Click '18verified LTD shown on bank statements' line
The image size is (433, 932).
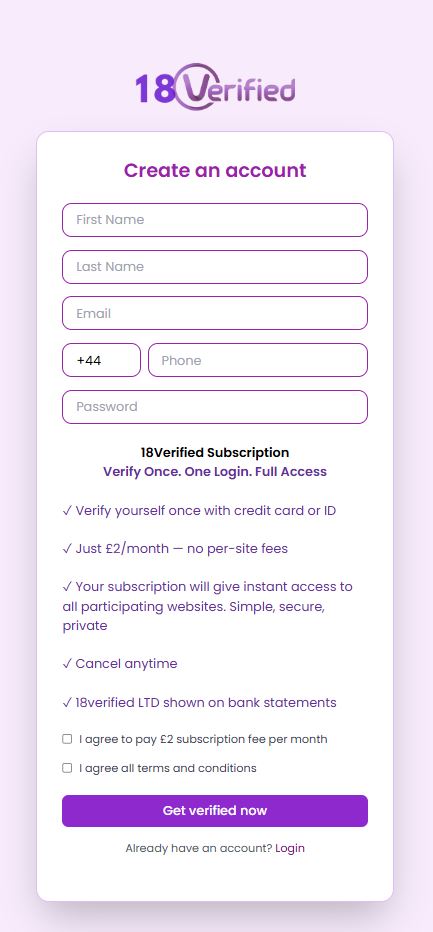tap(199, 702)
